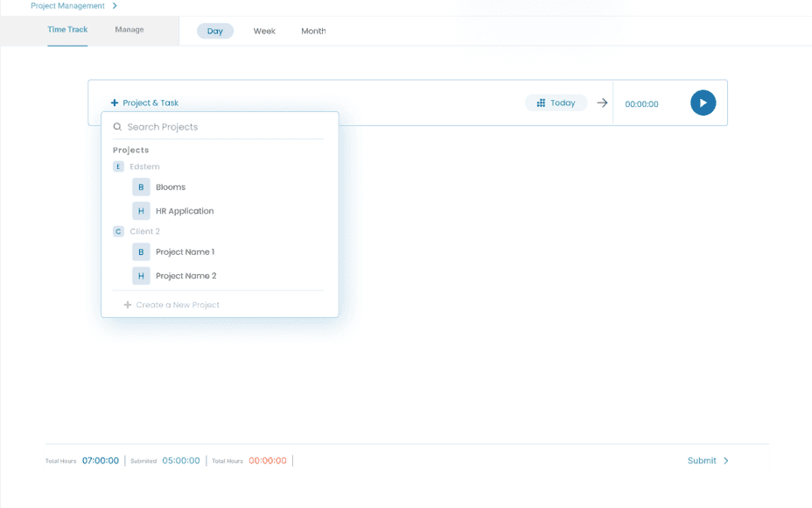This screenshot has height=508, width=812.
Task: Open the Time Track tab
Action: click(x=67, y=30)
